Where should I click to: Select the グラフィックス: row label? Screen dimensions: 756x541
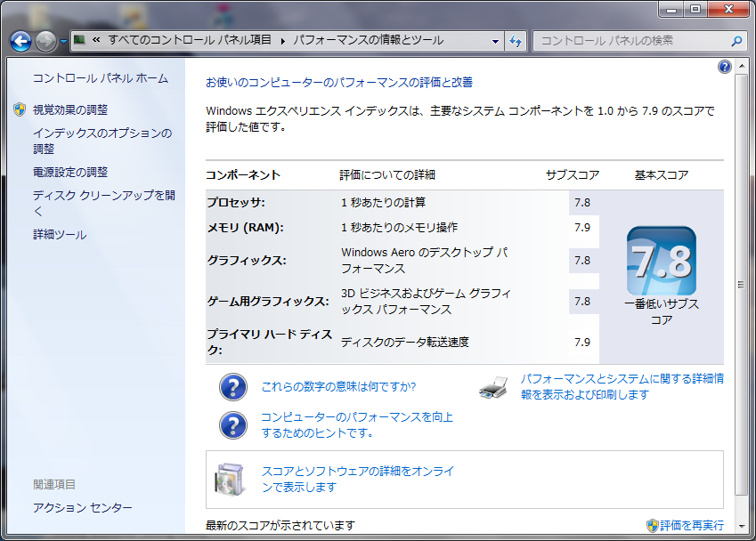coord(247,261)
